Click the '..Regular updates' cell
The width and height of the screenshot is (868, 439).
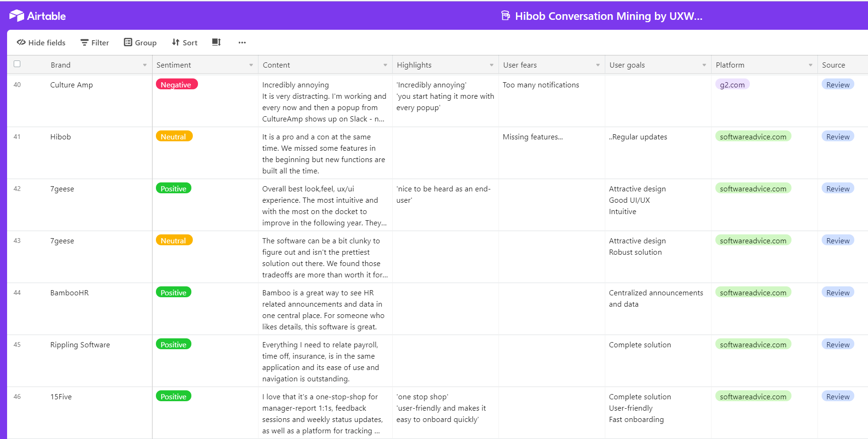tap(658, 153)
